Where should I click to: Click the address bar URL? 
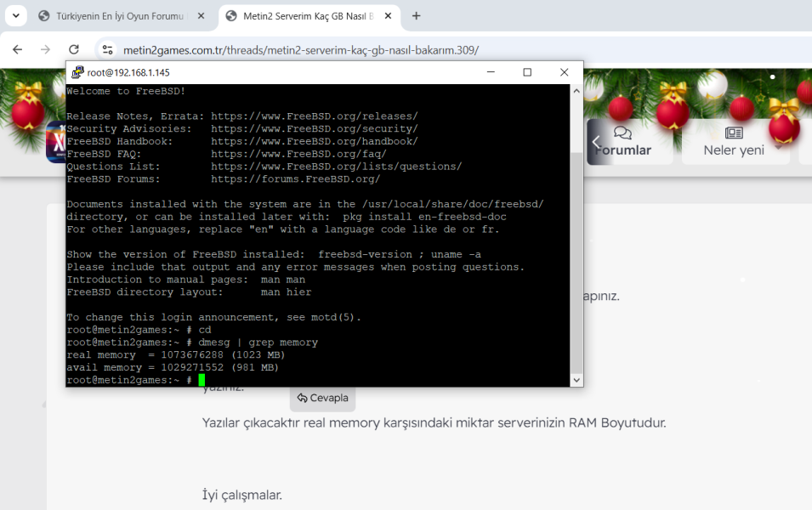[300, 50]
